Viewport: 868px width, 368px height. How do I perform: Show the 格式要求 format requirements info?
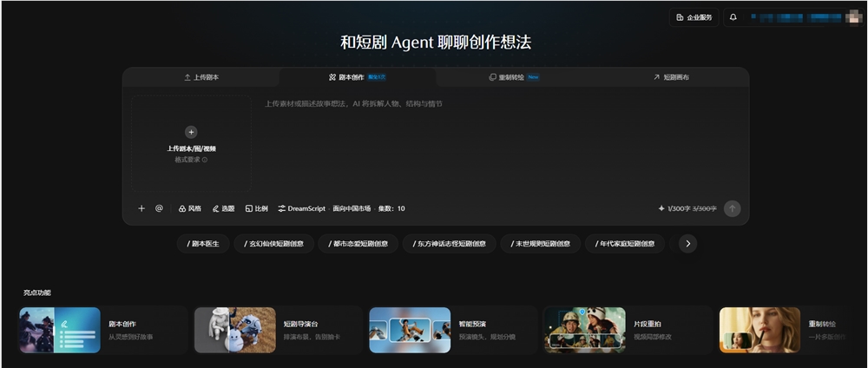point(191,160)
